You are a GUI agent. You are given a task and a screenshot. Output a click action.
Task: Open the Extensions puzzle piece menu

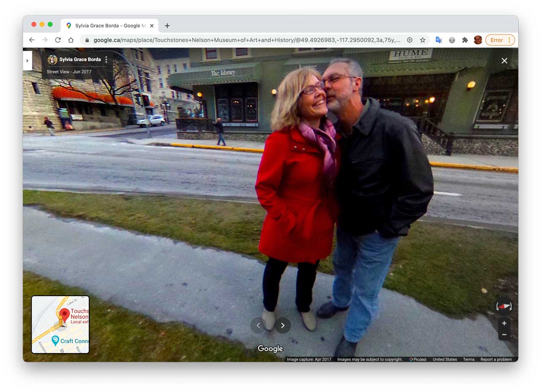tap(465, 40)
